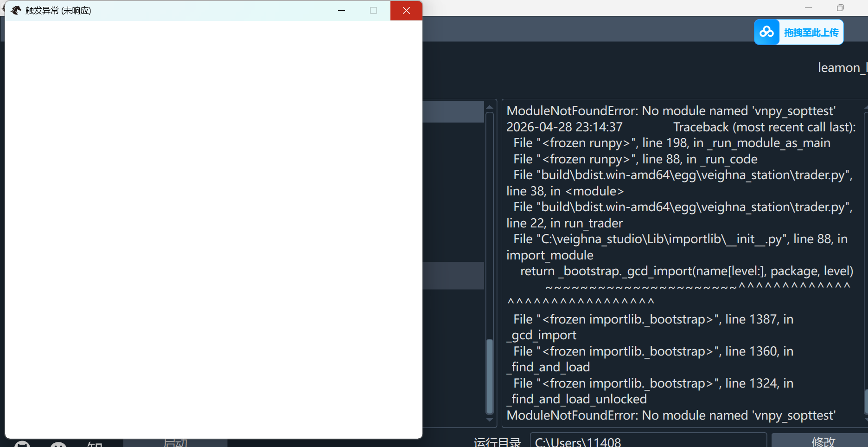
Task: Close the 触发异常 (未响应) window
Action: pyautogui.click(x=406, y=11)
